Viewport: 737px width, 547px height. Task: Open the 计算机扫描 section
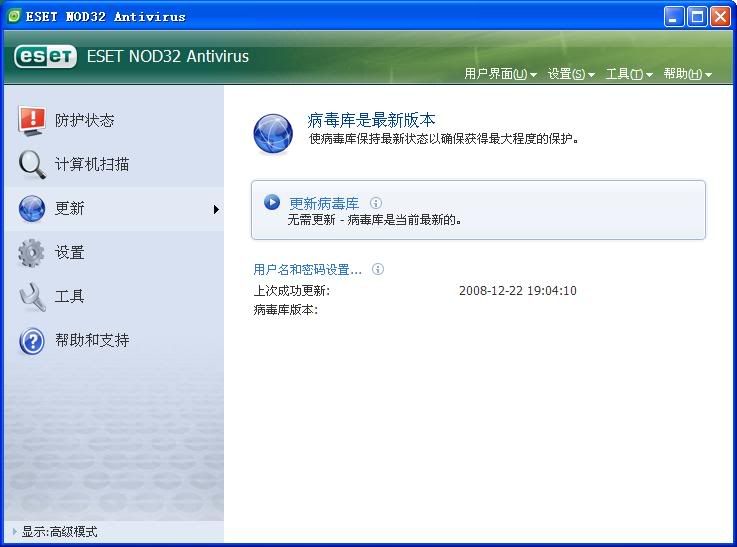[x=114, y=164]
